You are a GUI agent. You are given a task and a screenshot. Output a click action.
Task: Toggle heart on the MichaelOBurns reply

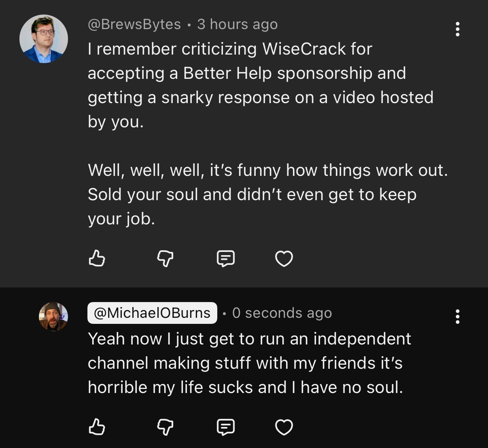click(284, 427)
